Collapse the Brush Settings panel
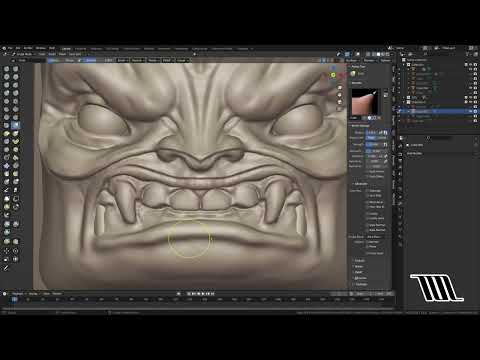 pos(360,126)
